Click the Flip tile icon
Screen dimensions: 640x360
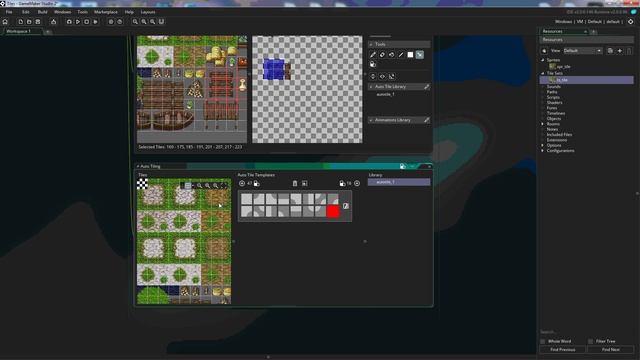tap(382, 76)
